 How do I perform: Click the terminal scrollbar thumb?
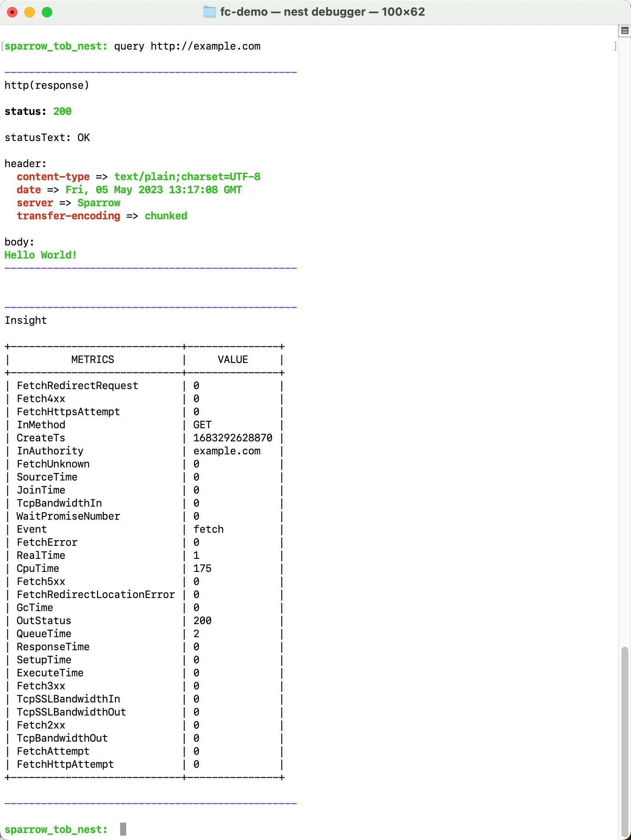point(625,742)
